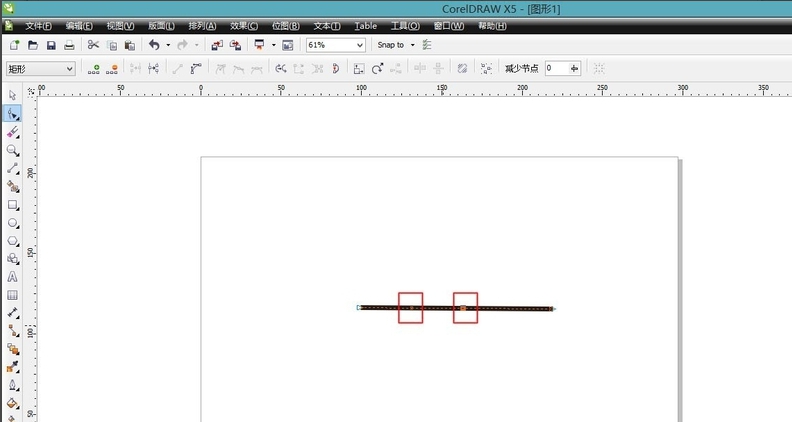Copy the selection
Screen dimensions: 792x422
click(112, 45)
